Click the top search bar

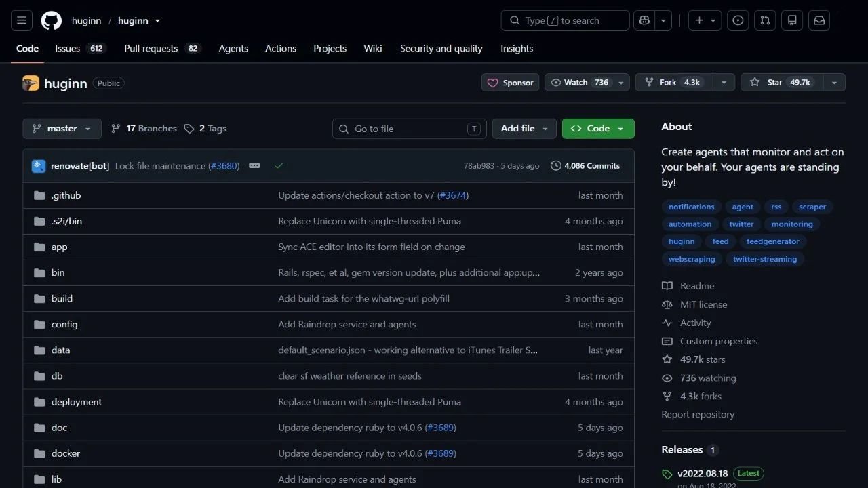point(566,20)
